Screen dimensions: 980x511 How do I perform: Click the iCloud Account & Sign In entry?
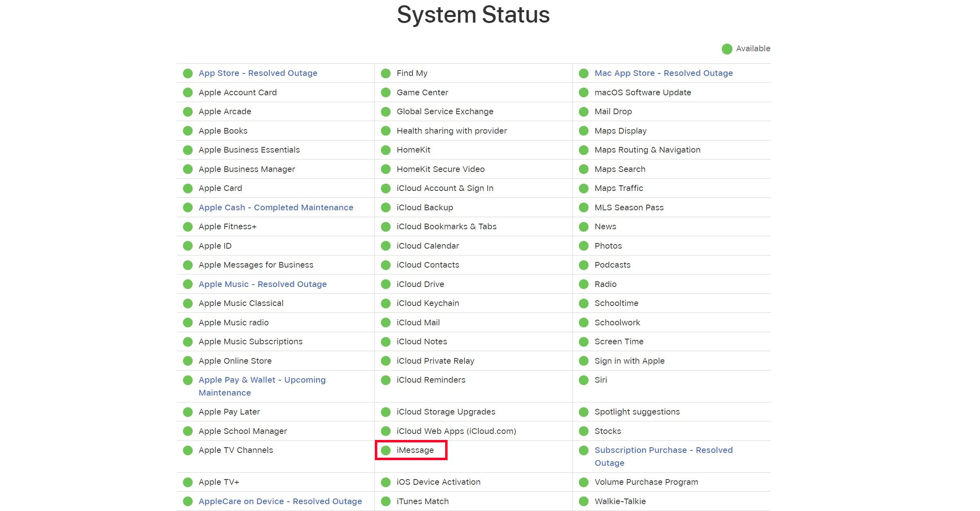pos(444,188)
